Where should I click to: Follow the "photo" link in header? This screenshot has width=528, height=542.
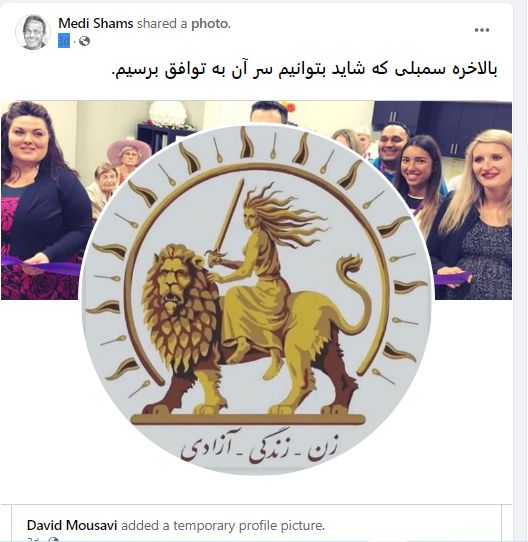(x=211, y=24)
